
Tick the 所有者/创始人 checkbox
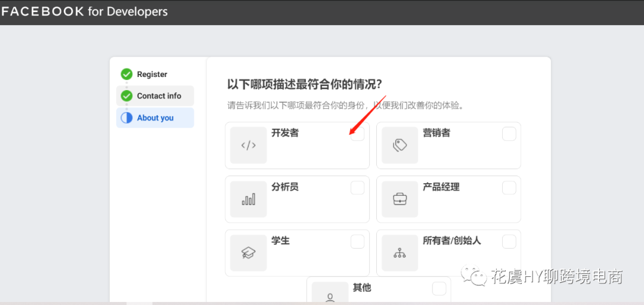[509, 242]
